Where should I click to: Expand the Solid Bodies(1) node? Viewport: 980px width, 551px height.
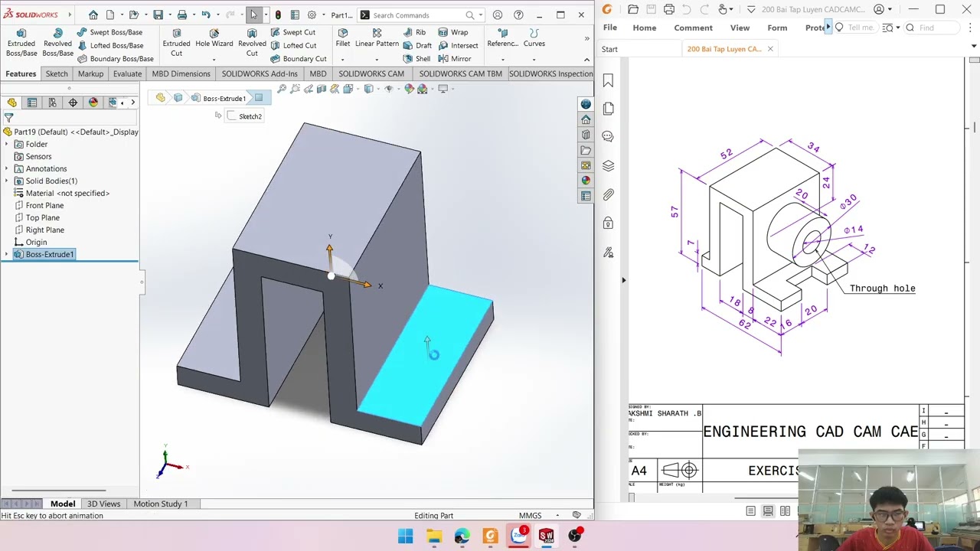click(x=7, y=181)
